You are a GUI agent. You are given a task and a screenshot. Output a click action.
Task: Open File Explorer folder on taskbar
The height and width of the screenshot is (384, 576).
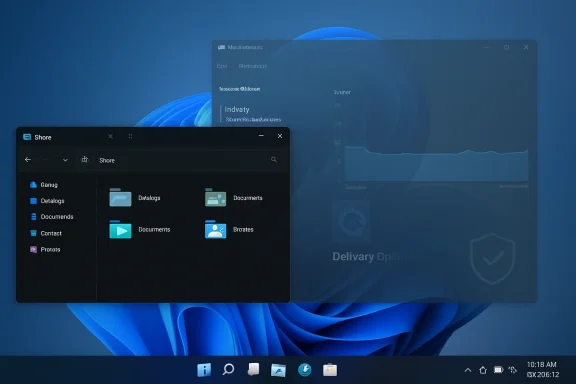point(278,370)
